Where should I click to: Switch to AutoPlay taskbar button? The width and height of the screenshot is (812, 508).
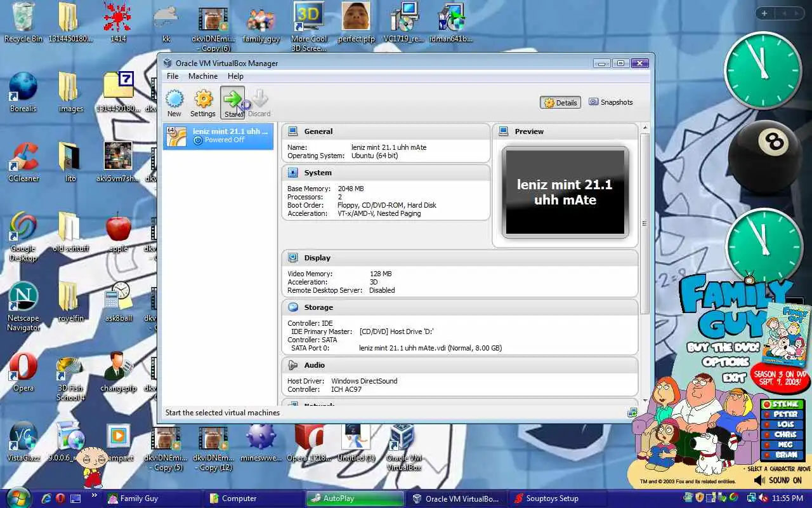355,498
